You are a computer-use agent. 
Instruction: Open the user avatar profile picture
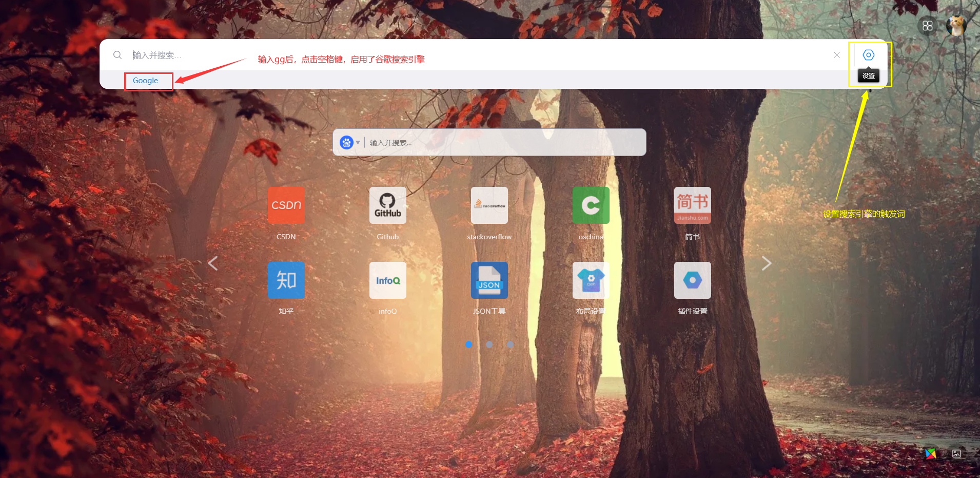[x=956, y=26]
